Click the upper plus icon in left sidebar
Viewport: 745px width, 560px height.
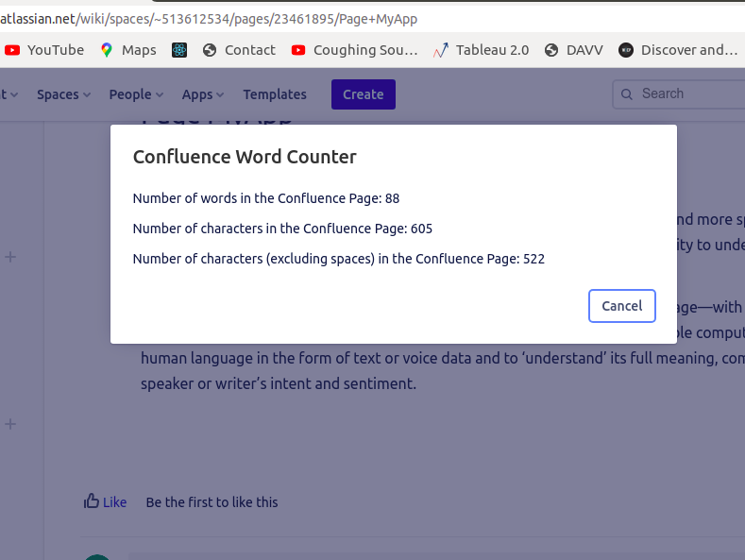pos(10,257)
